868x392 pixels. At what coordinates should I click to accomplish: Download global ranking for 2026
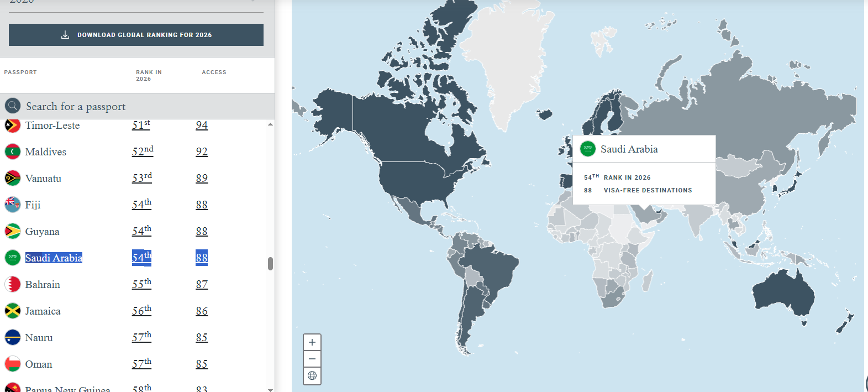coord(136,35)
